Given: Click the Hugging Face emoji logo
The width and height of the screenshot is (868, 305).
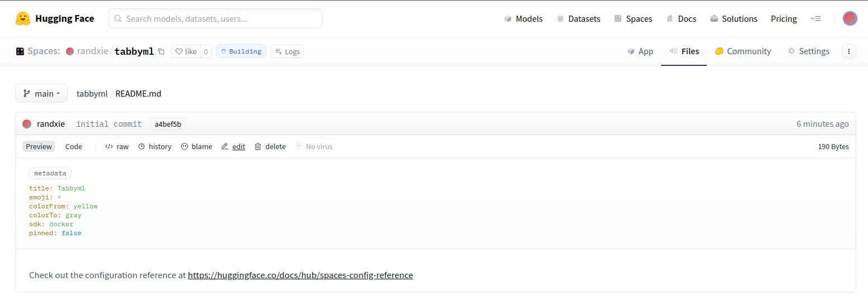Looking at the screenshot, I should (23, 18).
